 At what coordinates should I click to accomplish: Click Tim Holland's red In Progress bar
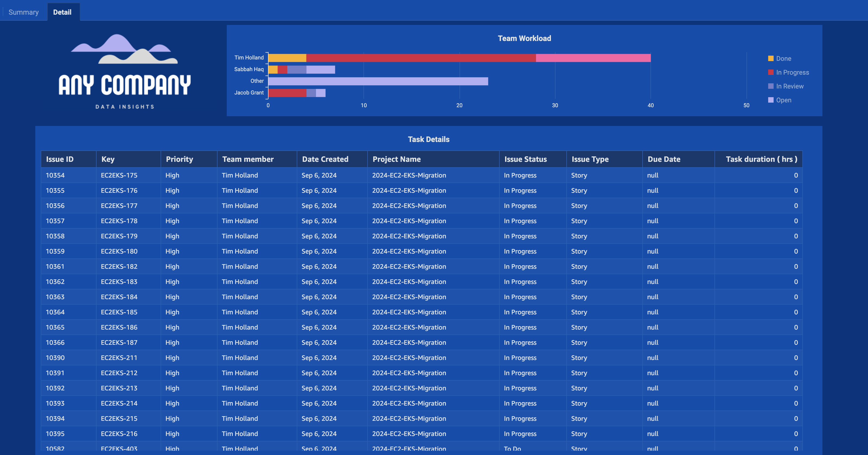click(421, 58)
